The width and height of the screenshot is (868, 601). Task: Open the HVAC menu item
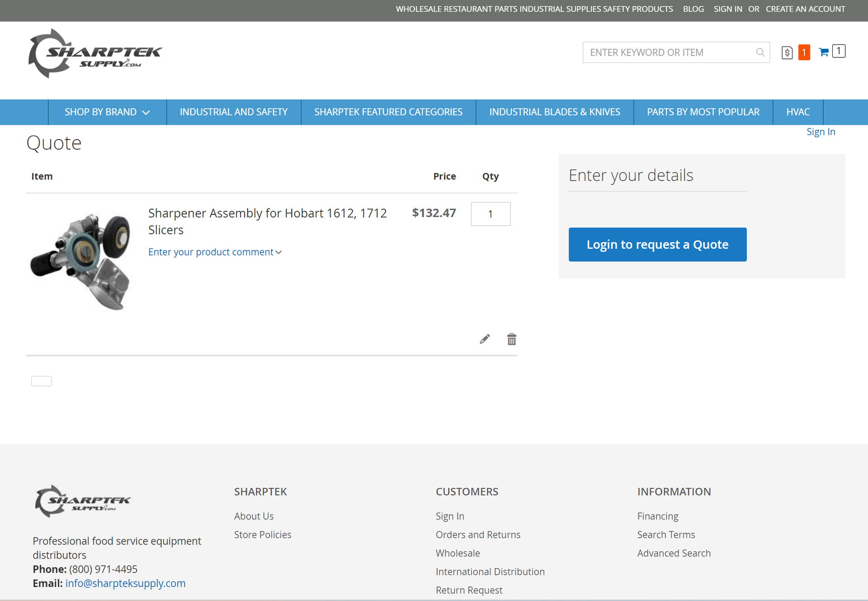pos(798,112)
